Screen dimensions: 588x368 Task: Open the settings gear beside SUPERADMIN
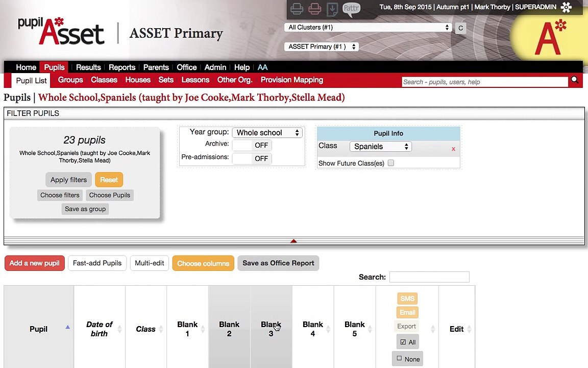click(x=566, y=7)
